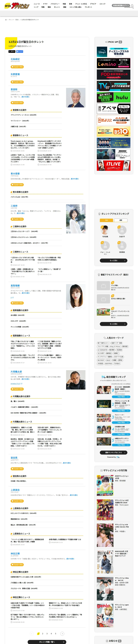Expand 片岡鶴太郎 bio with 続きを読む
The width and height of the screenshot is (138, 644).
[x=26, y=379]
